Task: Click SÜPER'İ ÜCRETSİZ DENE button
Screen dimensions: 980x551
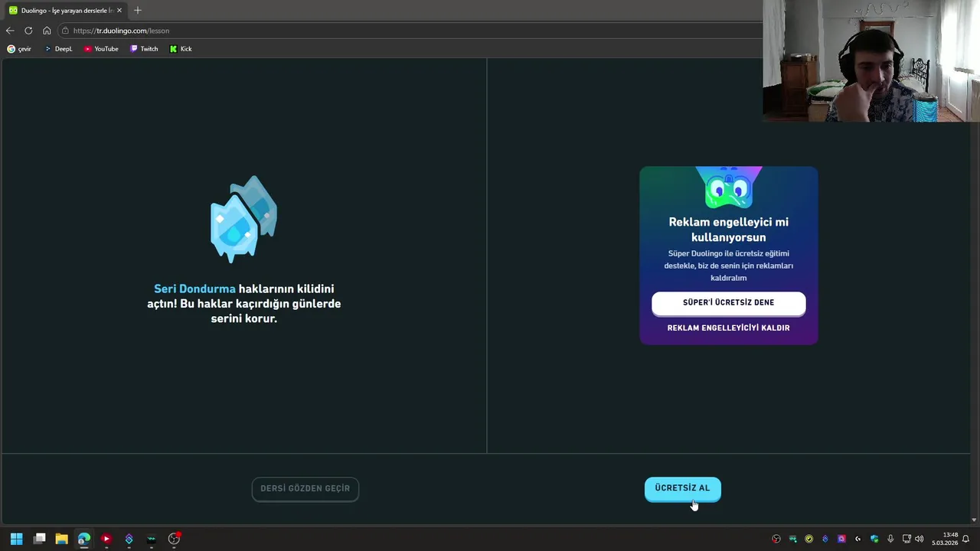Action: point(728,302)
